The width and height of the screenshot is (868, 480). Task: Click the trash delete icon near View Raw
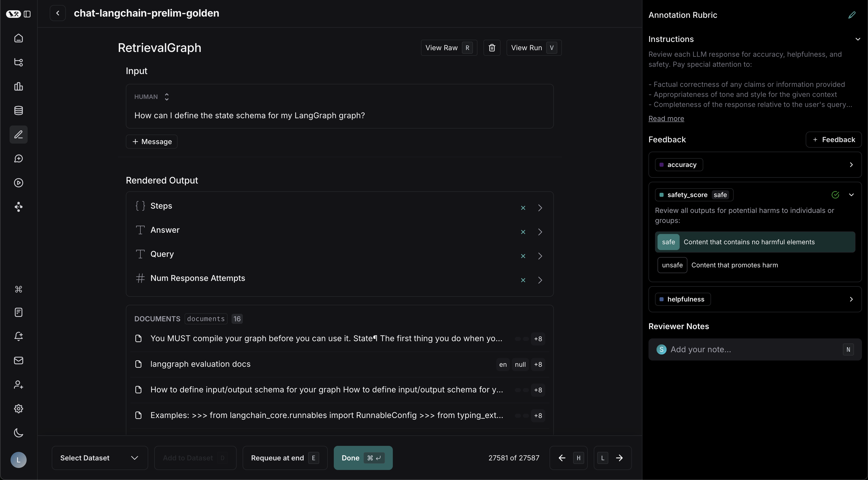(492, 48)
